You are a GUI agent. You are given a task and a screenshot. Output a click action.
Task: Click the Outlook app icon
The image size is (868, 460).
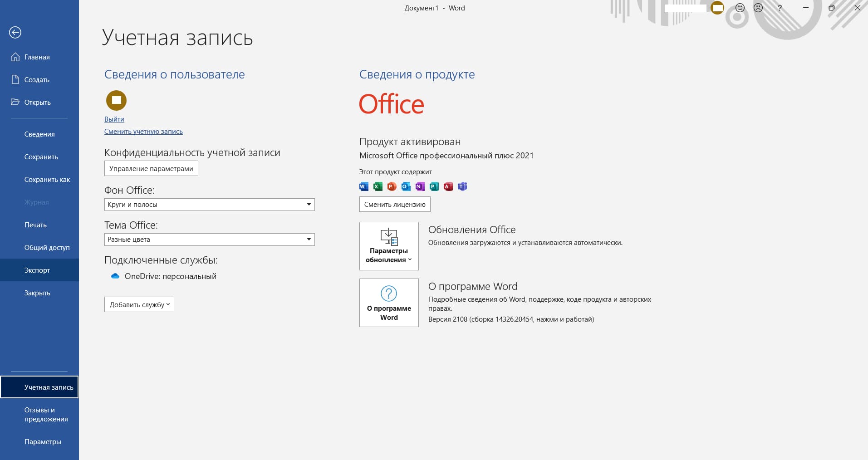pos(406,186)
